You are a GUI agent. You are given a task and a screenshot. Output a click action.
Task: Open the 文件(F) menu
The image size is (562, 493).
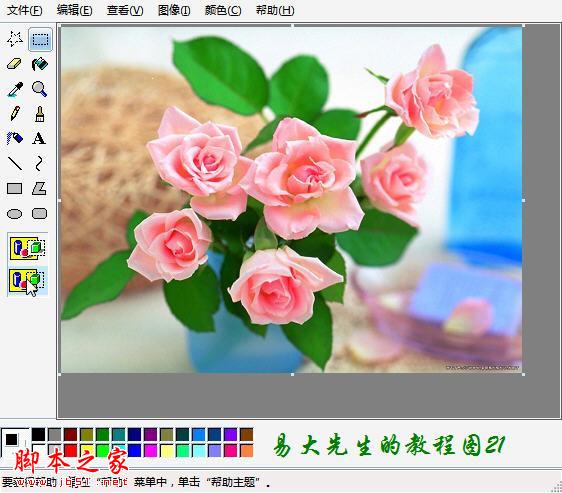pos(25,10)
